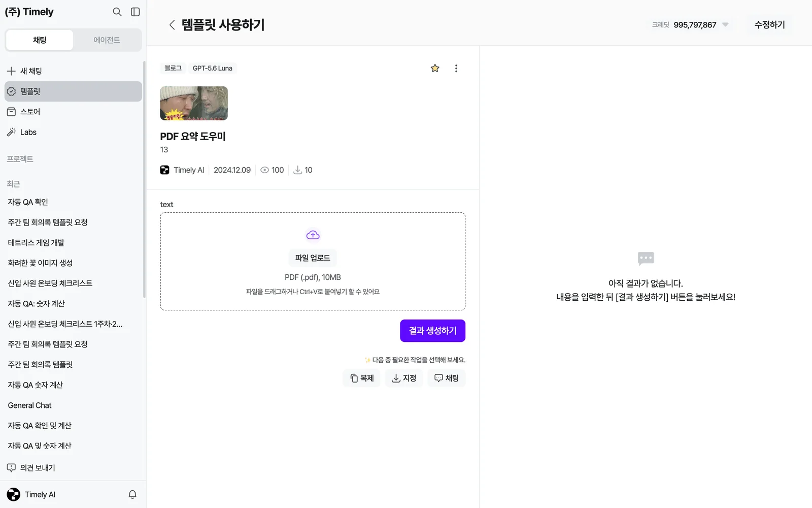Expand the credit balance dropdown arrow
Screen dimensions: 812x508
725,24
